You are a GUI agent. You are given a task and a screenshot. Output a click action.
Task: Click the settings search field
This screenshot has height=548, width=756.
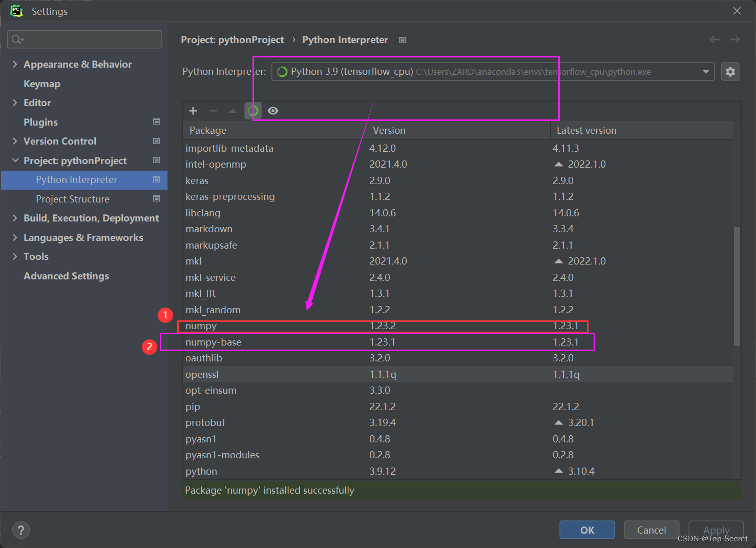pyautogui.click(x=85, y=39)
